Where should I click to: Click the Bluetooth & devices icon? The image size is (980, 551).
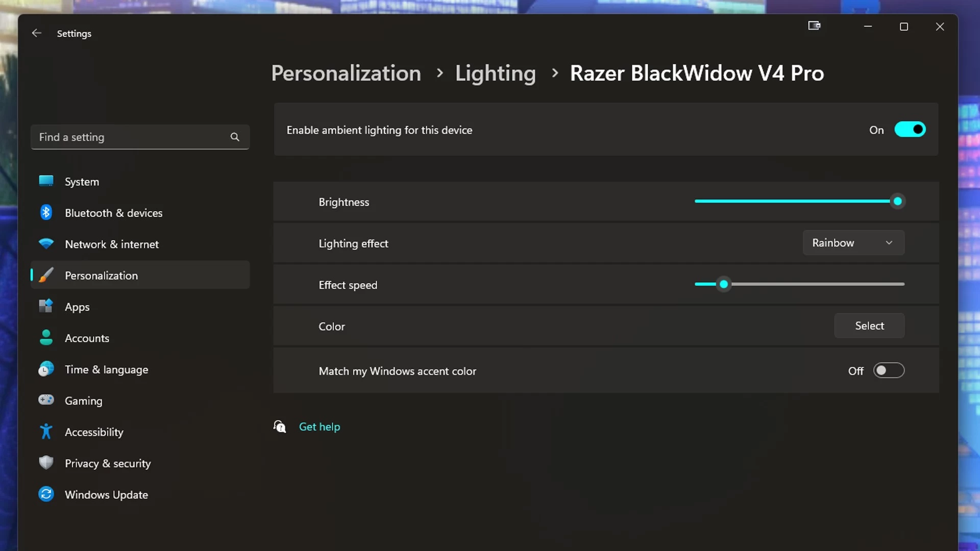click(x=46, y=212)
